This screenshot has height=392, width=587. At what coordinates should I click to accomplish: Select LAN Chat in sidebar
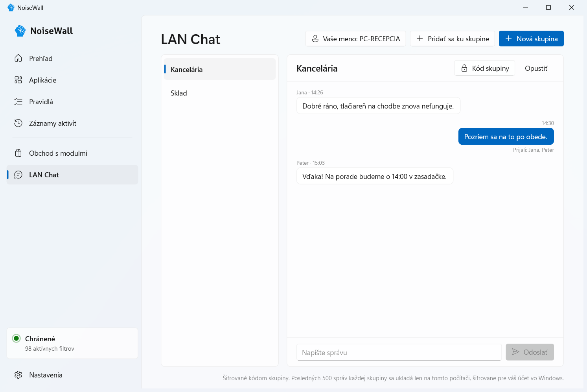(x=72, y=175)
